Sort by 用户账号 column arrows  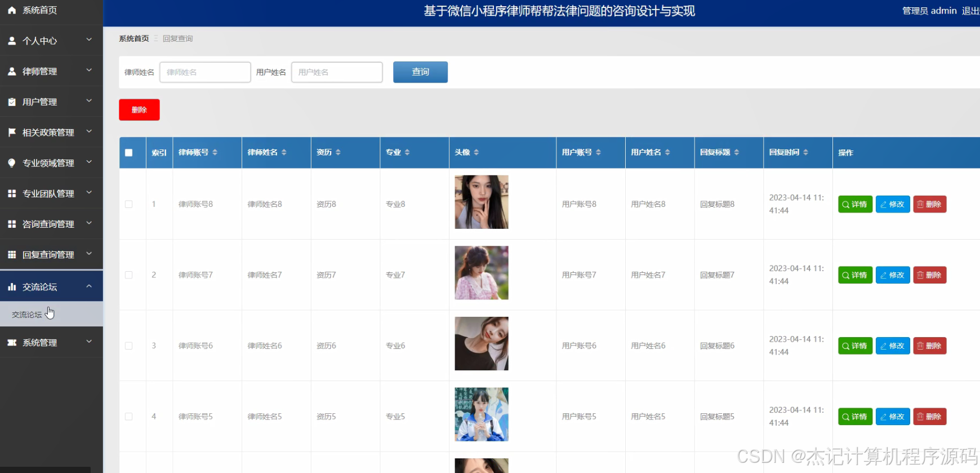coord(598,152)
